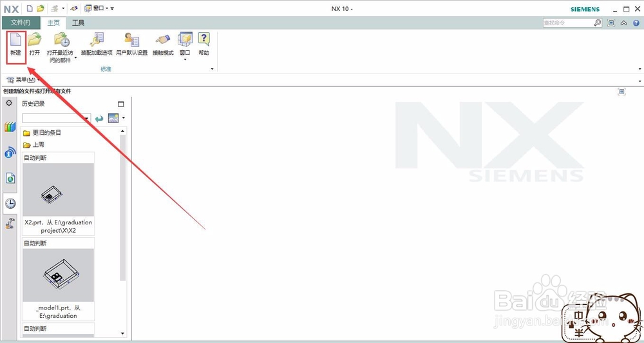Open the history panel filter combo box
The image size is (644, 343).
click(x=56, y=119)
